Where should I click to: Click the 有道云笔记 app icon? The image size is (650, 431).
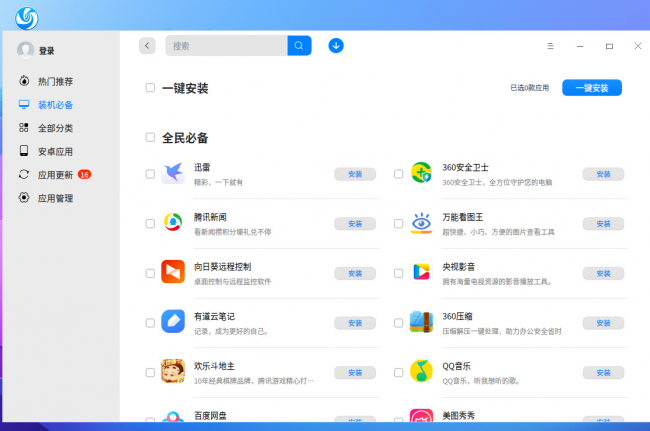[x=173, y=321]
